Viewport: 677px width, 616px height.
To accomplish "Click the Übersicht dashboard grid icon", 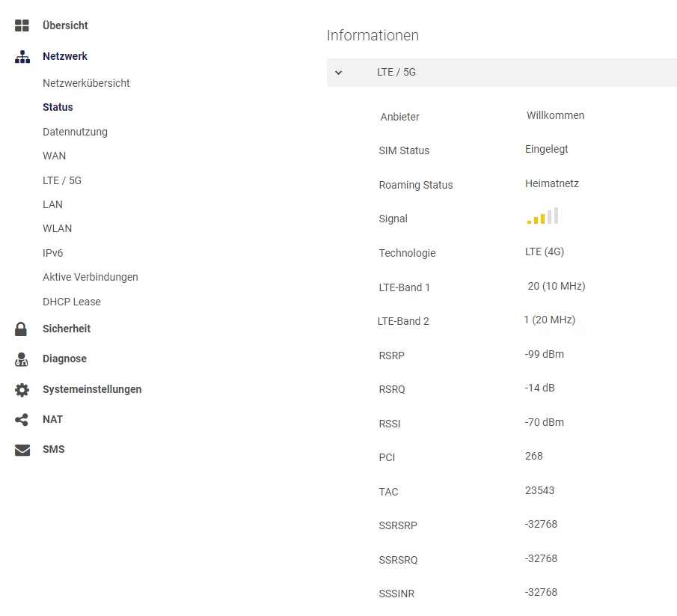I will (22, 26).
